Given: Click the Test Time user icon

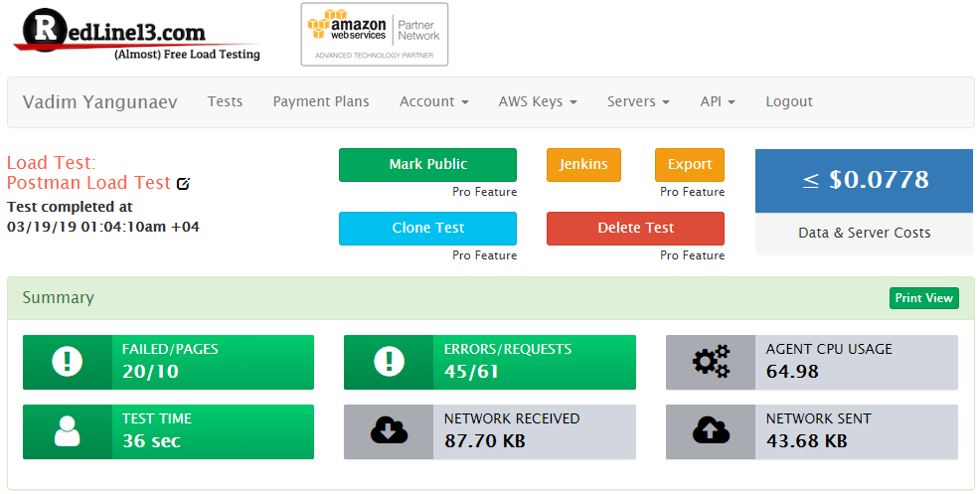Looking at the screenshot, I should 68,431.
